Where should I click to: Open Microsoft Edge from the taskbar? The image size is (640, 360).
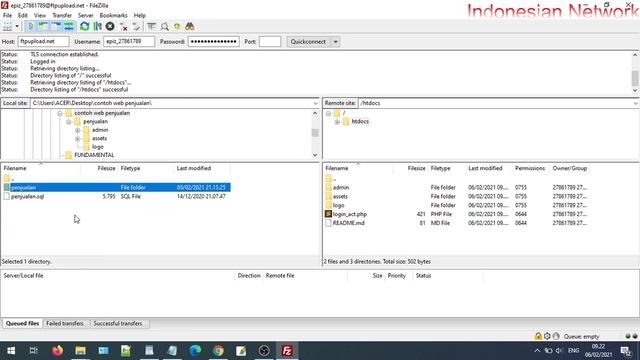pyautogui.click(x=195, y=351)
